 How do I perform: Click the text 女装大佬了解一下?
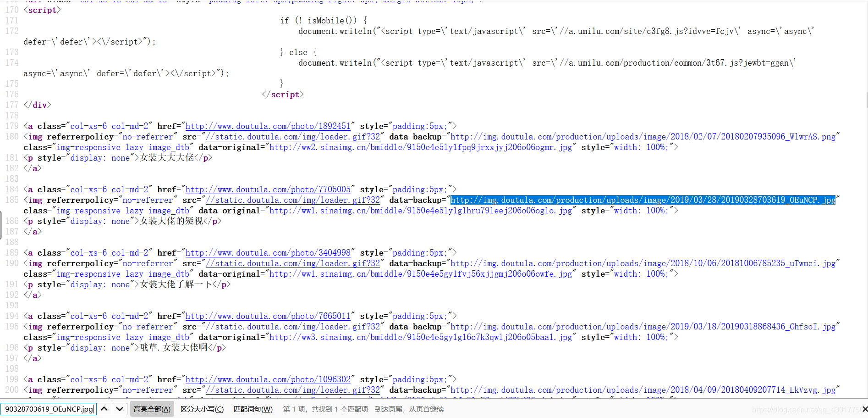point(176,284)
